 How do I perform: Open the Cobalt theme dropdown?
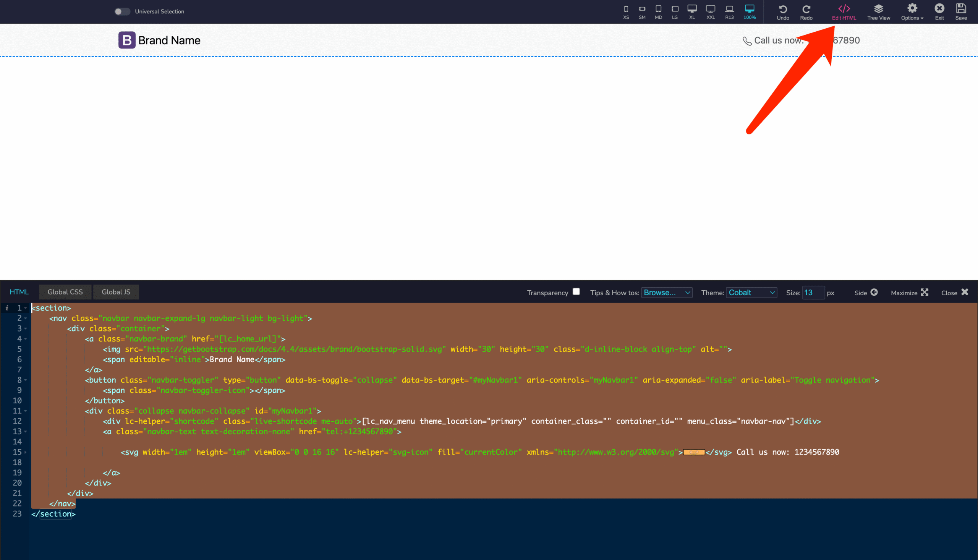tap(751, 293)
